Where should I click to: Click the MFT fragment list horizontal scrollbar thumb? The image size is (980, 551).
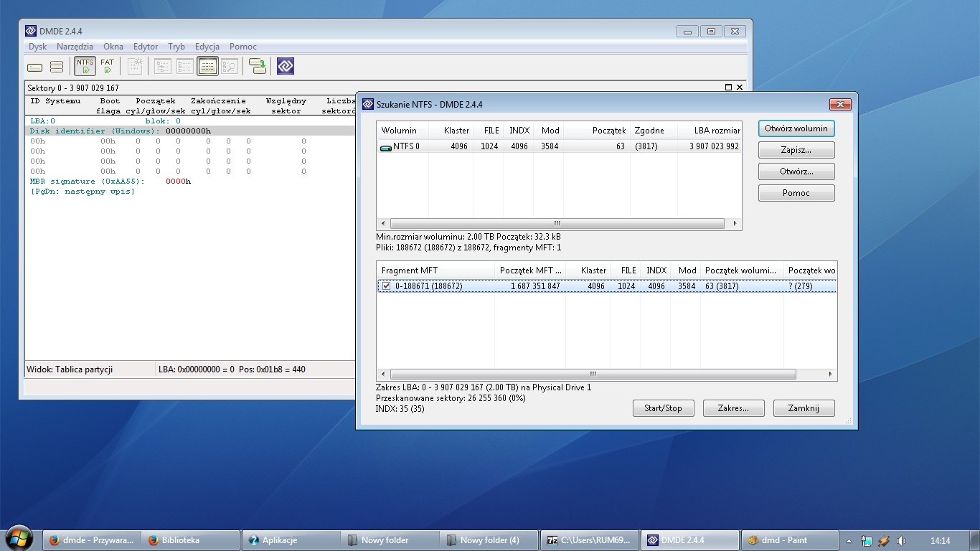coord(593,374)
